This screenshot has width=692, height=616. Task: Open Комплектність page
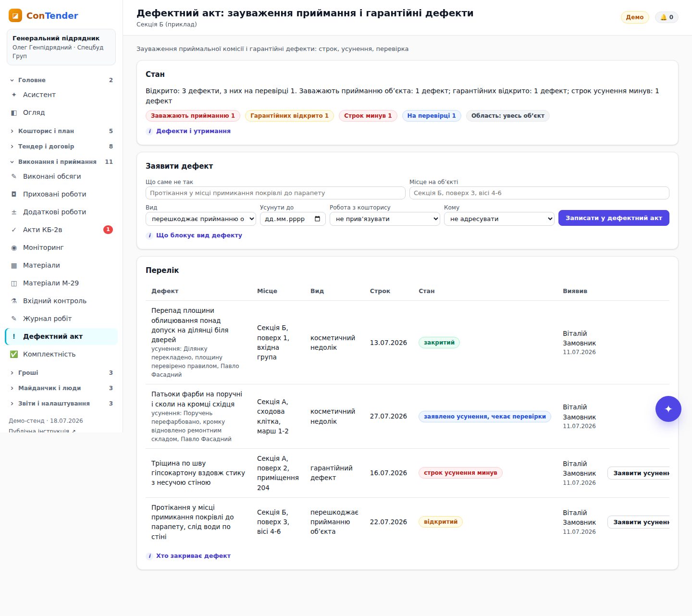[x=61, y=354]
